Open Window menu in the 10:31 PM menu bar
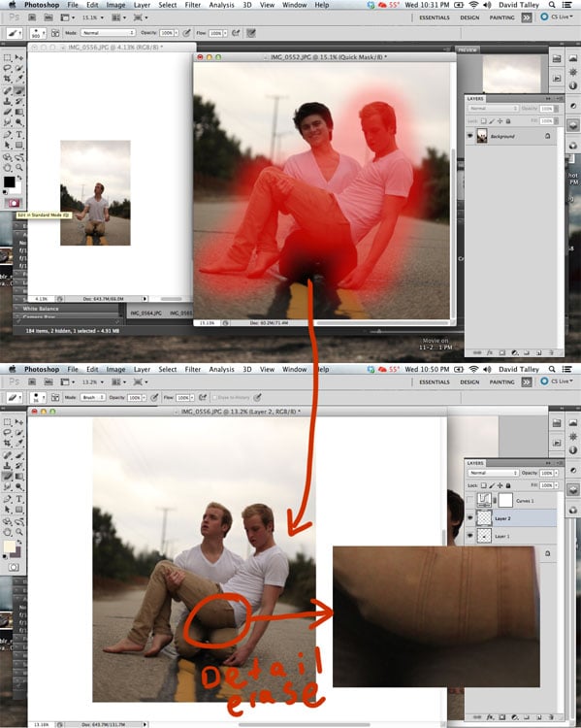The height and width of the screenshot is (728, 581). pos(295,5)
